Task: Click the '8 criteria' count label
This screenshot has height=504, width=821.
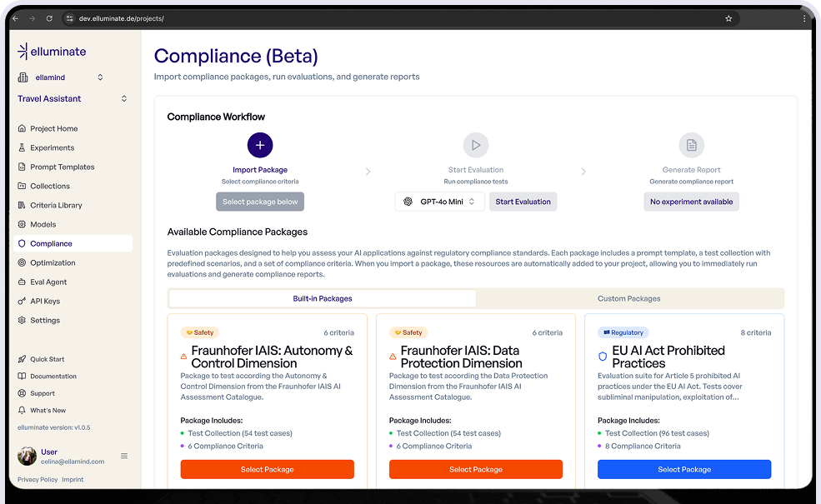Action: click(x=755, y=332)
